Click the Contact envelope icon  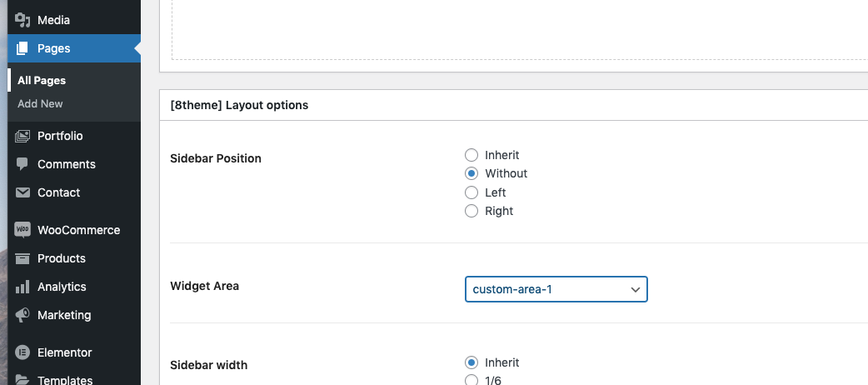22,192
